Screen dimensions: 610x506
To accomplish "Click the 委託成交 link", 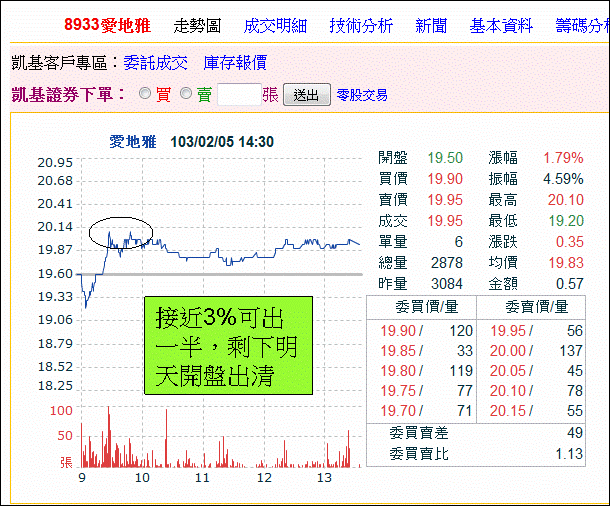I will coord(156,63).
